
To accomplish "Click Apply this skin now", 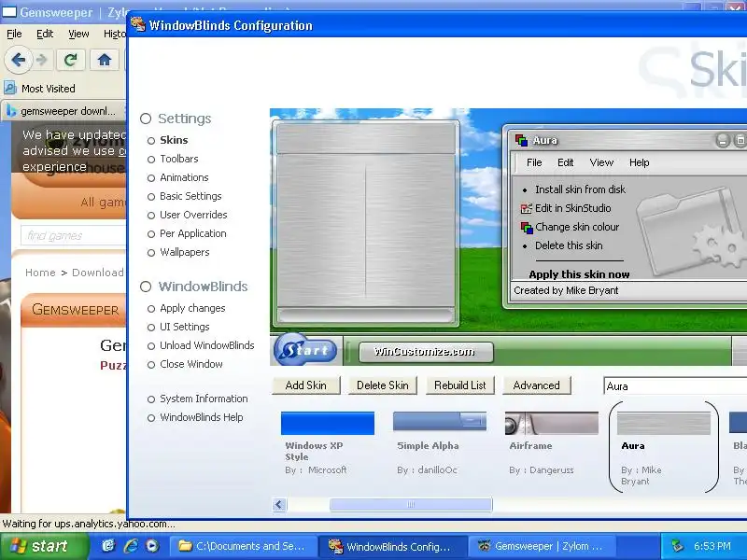I will (x=579, y=274).
